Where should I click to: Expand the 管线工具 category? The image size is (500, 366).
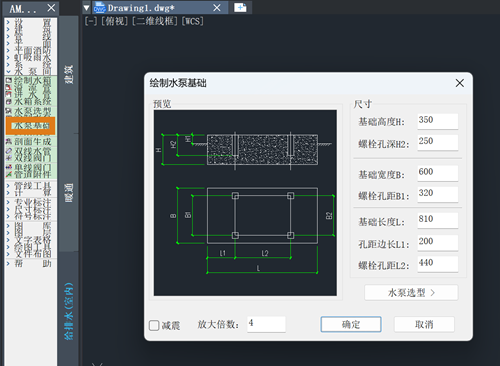(8, 185)
